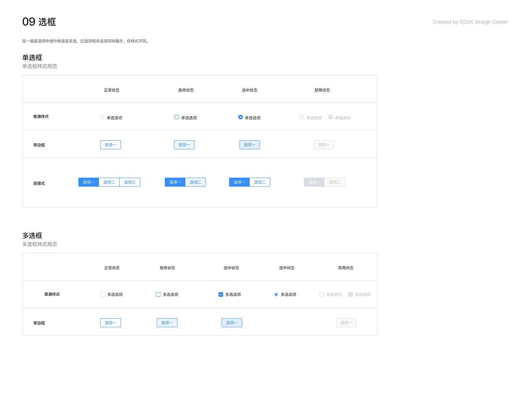Click Created by EDUX Design Center text

[470, 22]
